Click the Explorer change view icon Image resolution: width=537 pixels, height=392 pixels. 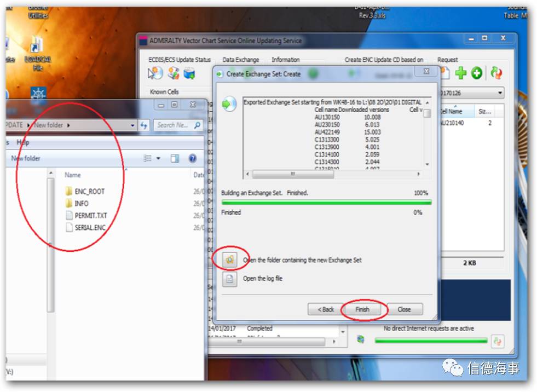click(148, 158)
